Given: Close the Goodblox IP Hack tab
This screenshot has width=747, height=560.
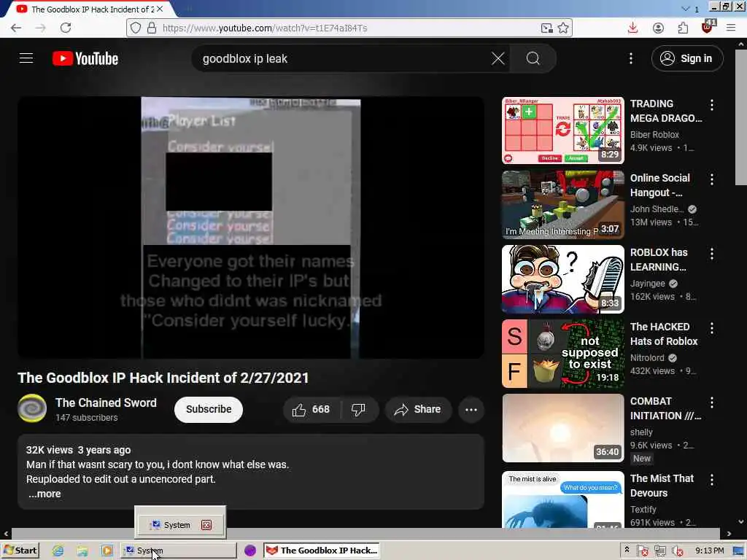Looking at the screenshot, I should point(160,9).
